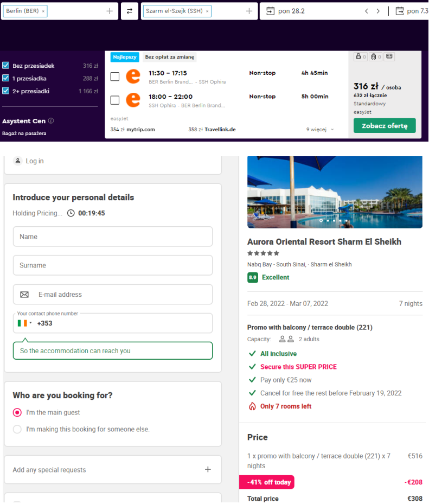Focus the E-mail address field

click(x=113, y=295)
